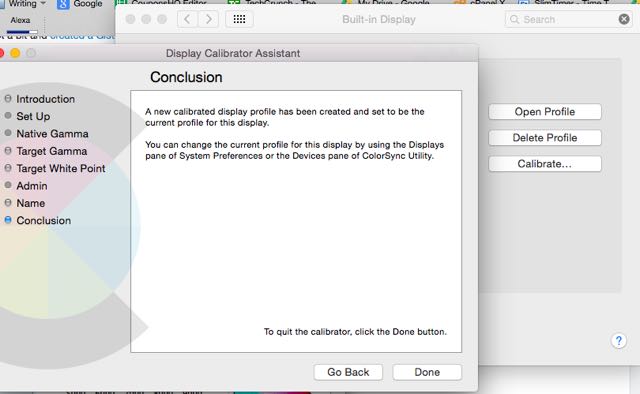Select the Set Up step
The height and width of the screenshot is (394, 640).
[33, 116]
